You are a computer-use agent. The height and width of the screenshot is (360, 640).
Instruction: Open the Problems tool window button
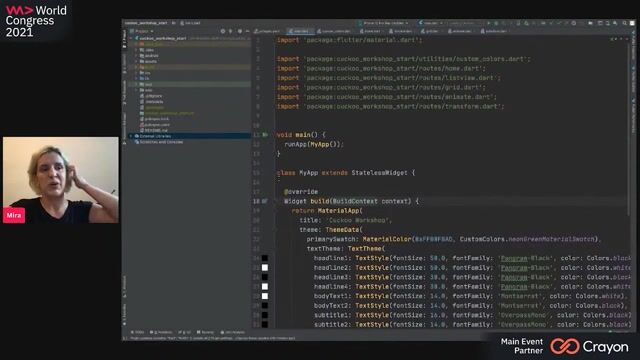(x=161, y=332)
